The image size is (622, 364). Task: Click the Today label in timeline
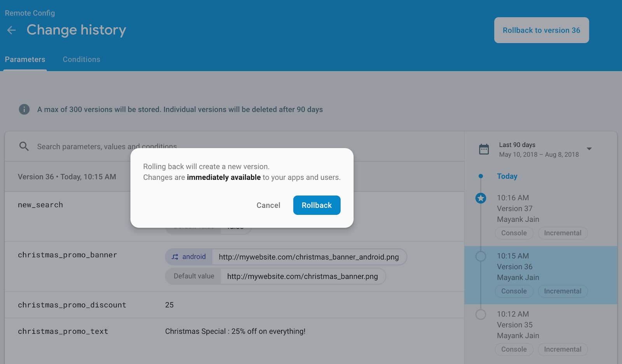[x=507, y=176]
